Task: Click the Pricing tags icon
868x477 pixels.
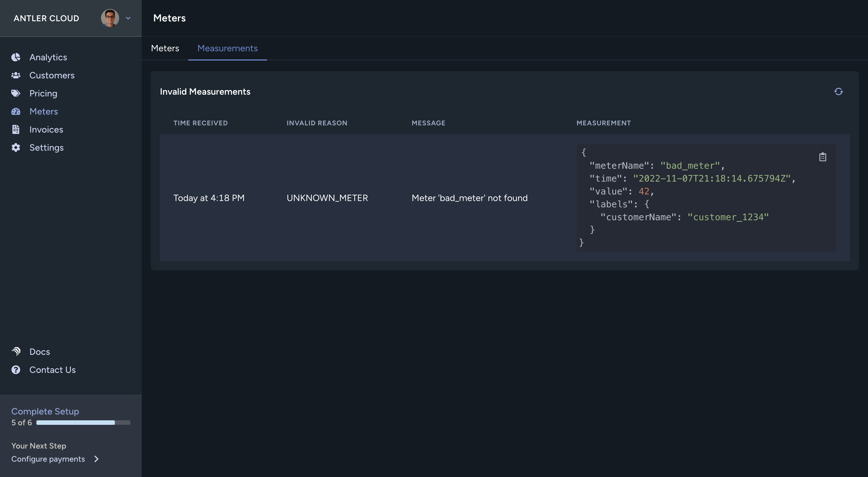Action: click(16, 93)
